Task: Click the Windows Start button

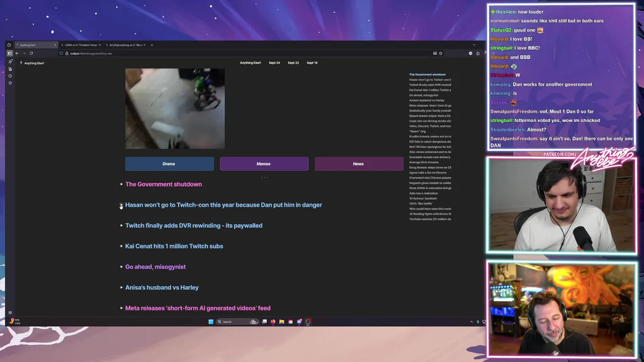Action: pyautogui.click(x=211, y=322)
